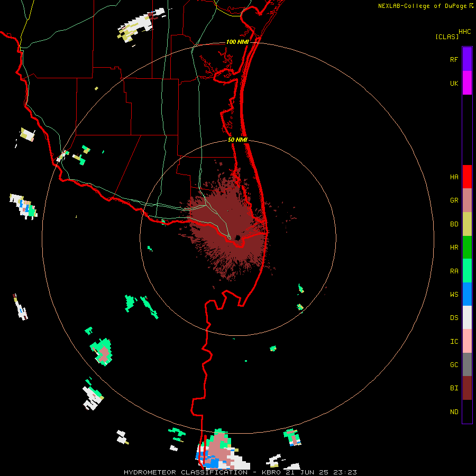Click the BI legend label
The height and width of the screenshot is (476, 476).
click(454, 388)
